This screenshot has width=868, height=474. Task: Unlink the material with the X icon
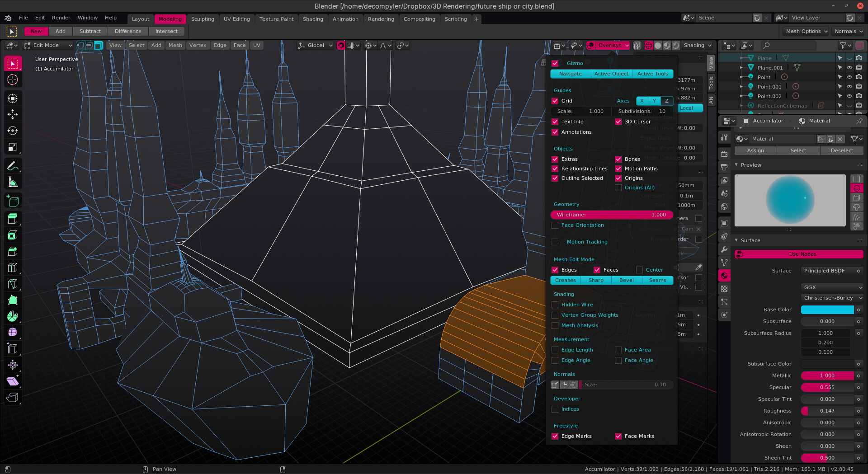pyautogui.click(x=840, y=139)
